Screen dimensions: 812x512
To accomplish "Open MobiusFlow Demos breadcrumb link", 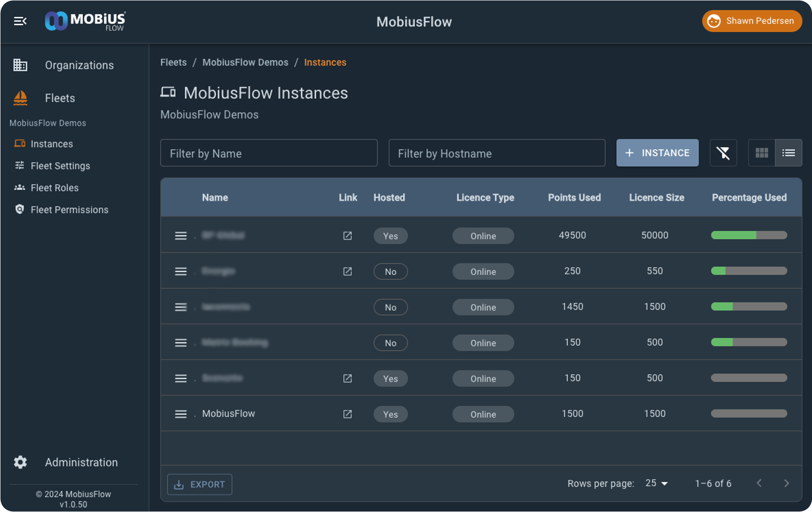I will pyautogui.click(x=245, y=62).
